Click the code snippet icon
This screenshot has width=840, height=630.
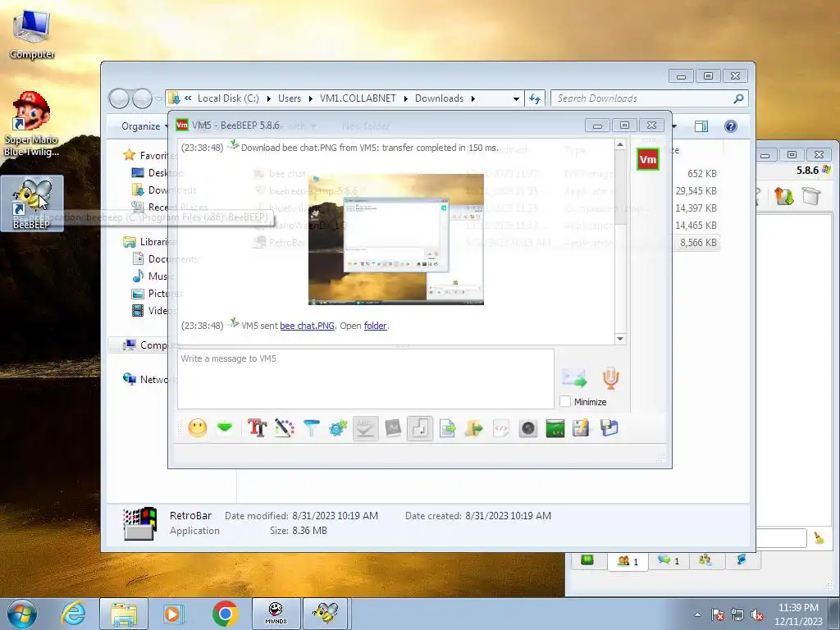501,428
